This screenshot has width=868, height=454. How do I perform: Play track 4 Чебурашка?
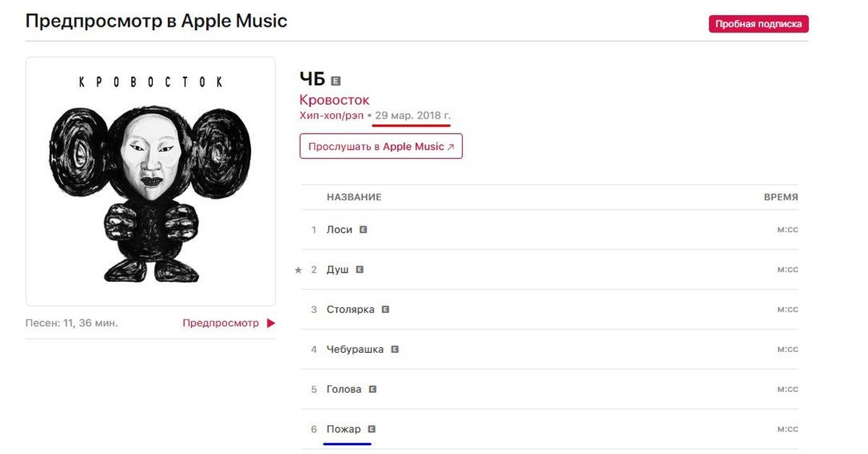pyautogui.click(x=354, y=349)
